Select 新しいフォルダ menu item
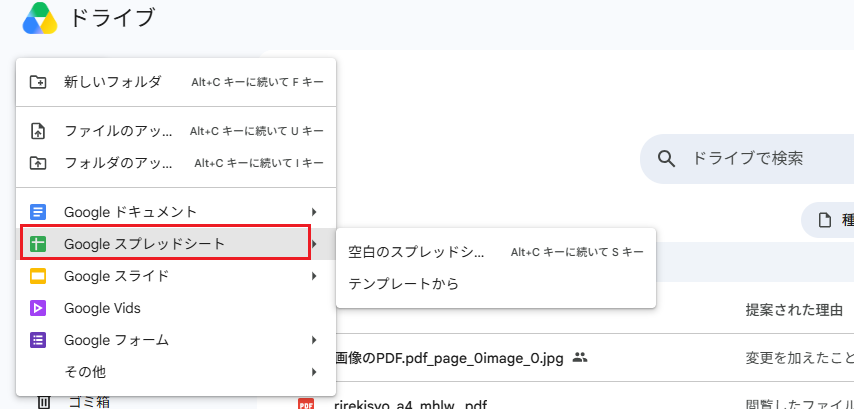The width and height of the screenshot is (854, 409). [176, 82]
